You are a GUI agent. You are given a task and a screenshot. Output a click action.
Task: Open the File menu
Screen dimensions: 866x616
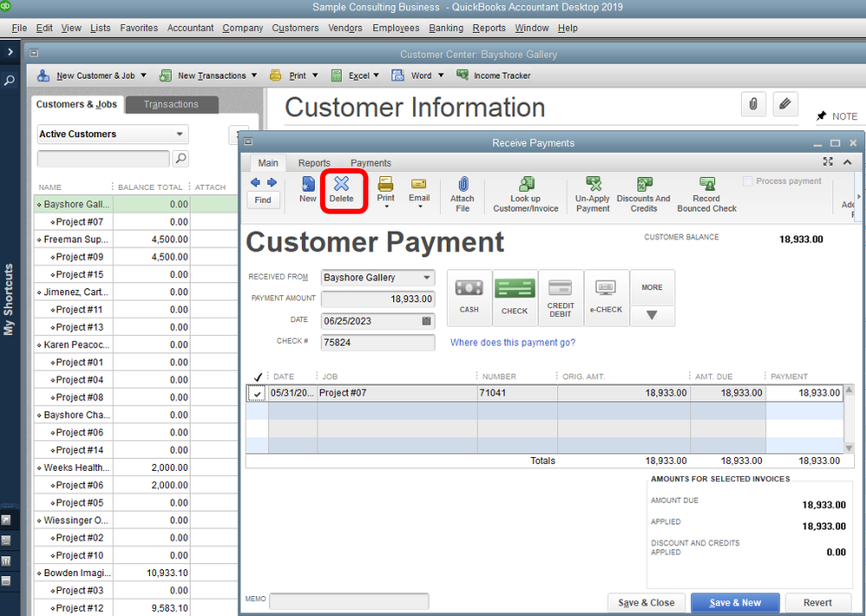pyautogui.click(x=19, y=28)
